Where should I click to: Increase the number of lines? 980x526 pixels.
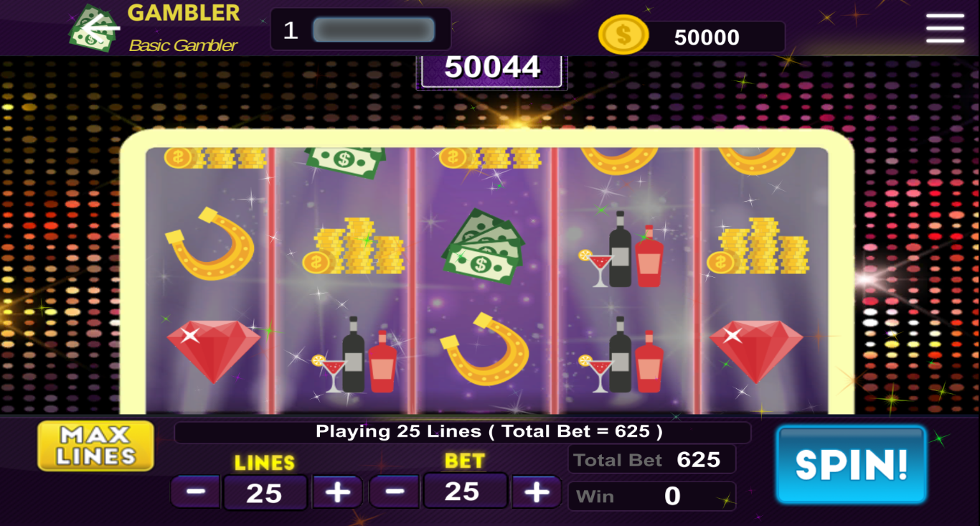tap(337, 492)
